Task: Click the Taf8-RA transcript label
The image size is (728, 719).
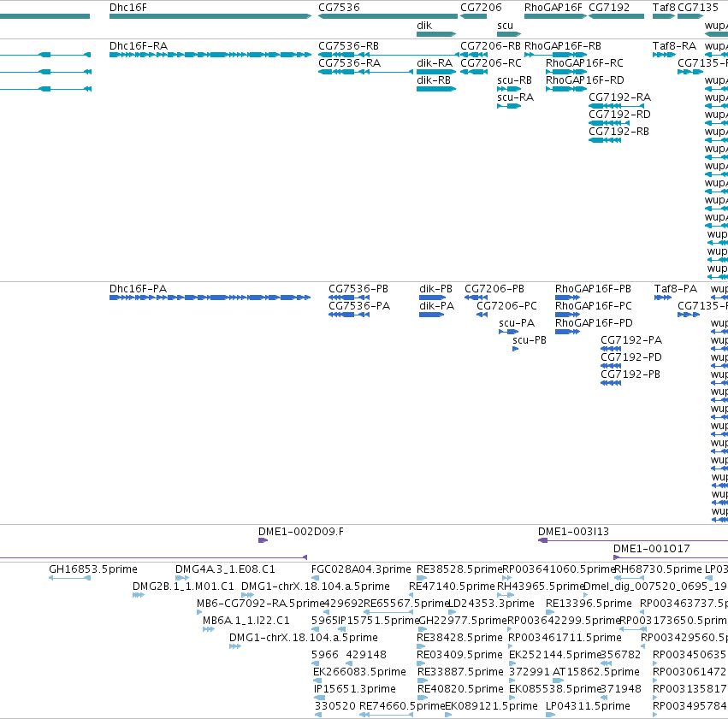Action: (x=675, y=46)
